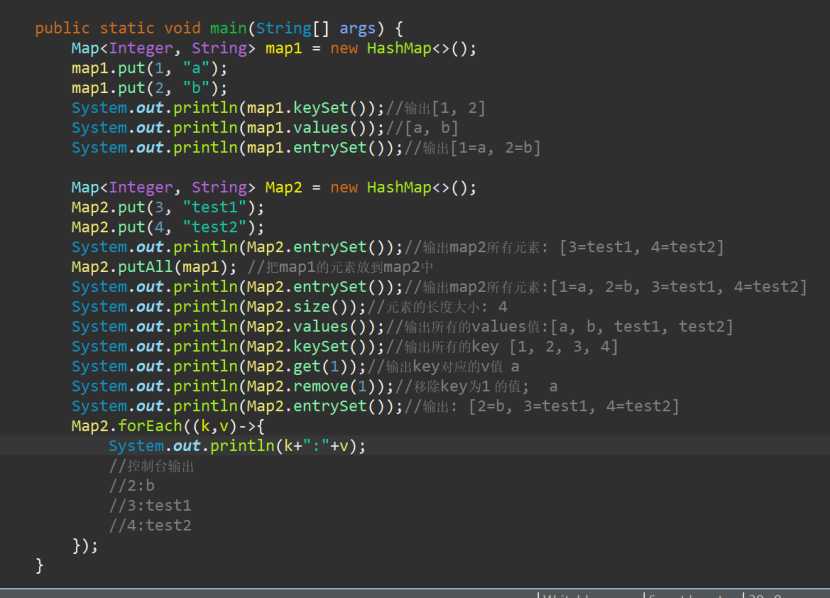830x598 pixels.
Task: Click the comment '[3=test1, 4=test2]'
Action: click(642, 247)
